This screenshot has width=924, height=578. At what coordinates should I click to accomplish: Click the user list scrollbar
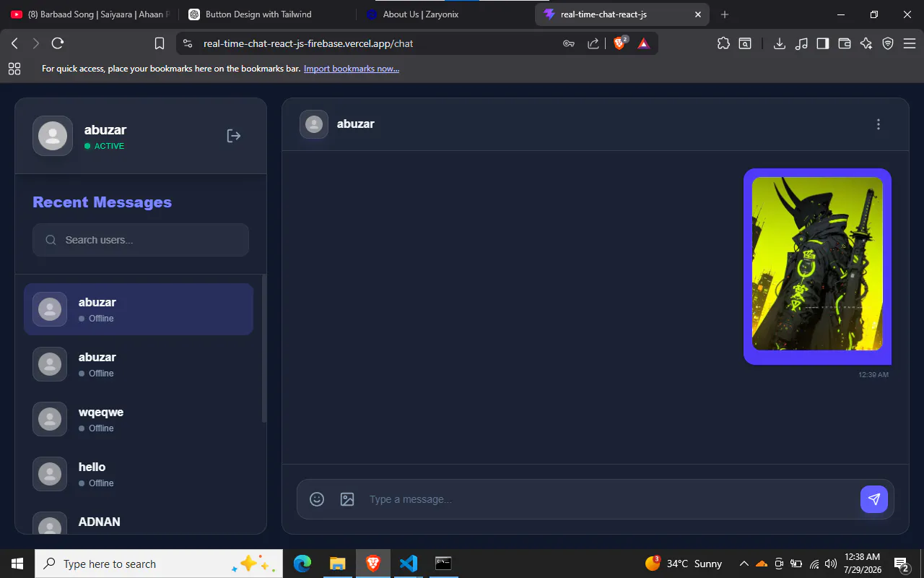(263, 348)
